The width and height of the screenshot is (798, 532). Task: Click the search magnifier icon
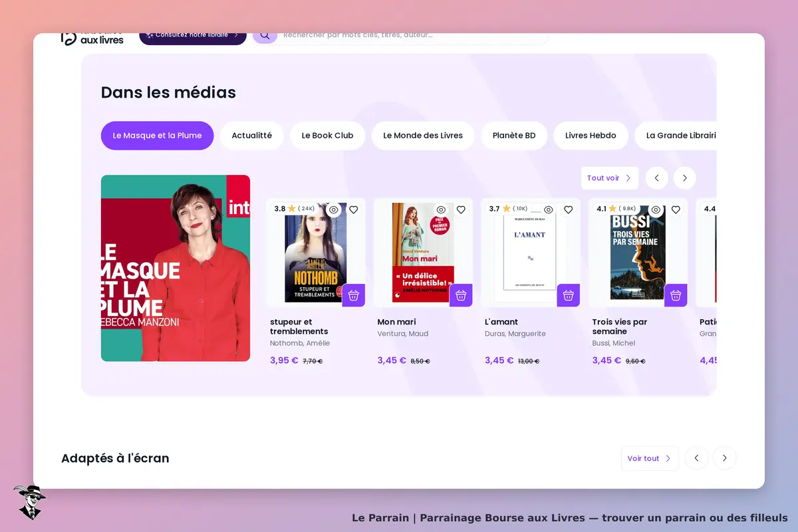click(265, 36)
